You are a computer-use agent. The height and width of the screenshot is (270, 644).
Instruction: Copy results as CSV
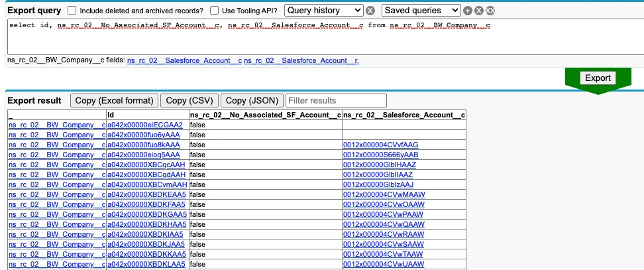point(189,100)
